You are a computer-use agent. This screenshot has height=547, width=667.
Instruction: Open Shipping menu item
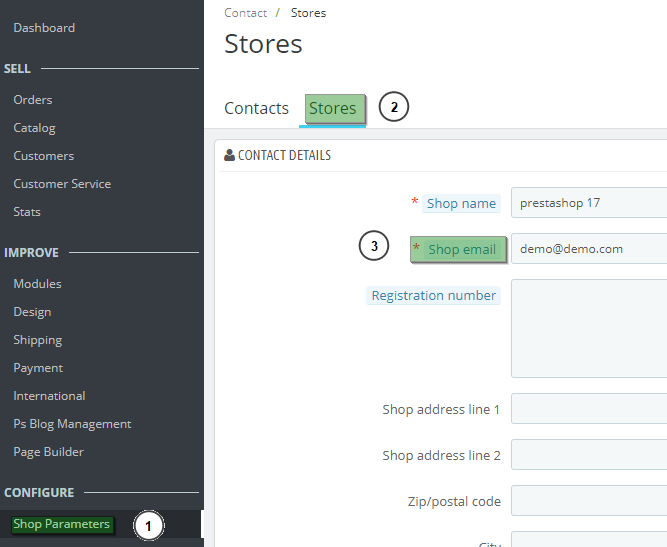[x=38, y=340]
